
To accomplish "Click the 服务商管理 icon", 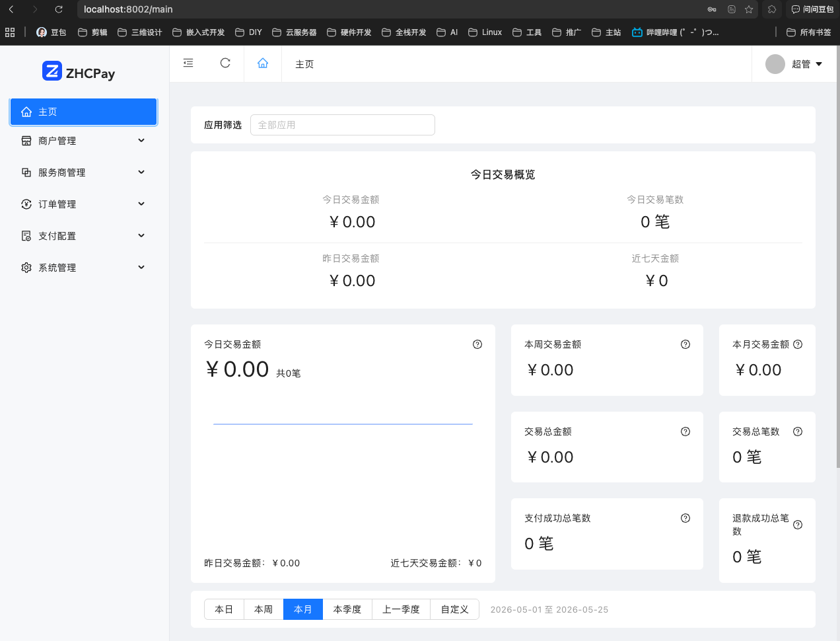I will click(26, 172).
